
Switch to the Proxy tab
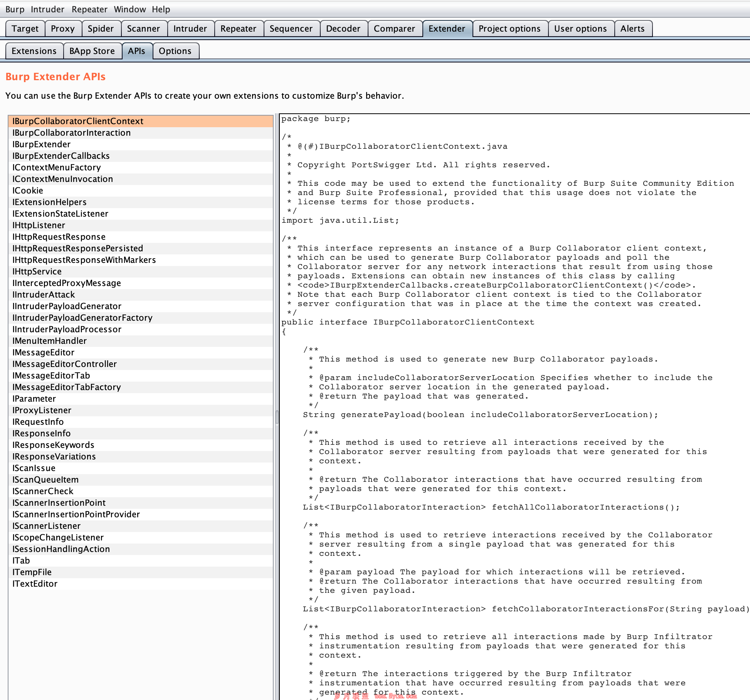pyautogui.click(x=63, y=29)
